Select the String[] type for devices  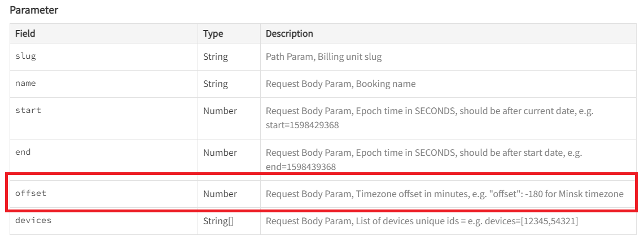(218, 221)
